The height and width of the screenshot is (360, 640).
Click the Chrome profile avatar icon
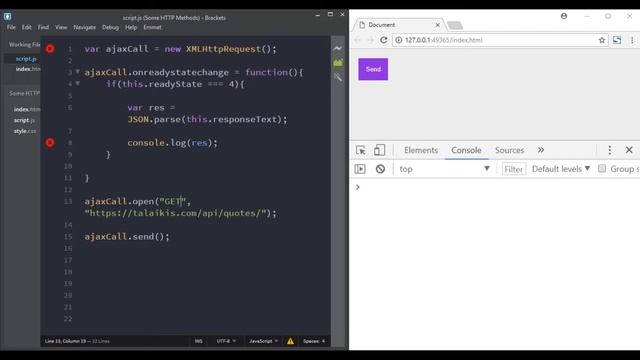(x=564, y=16)
